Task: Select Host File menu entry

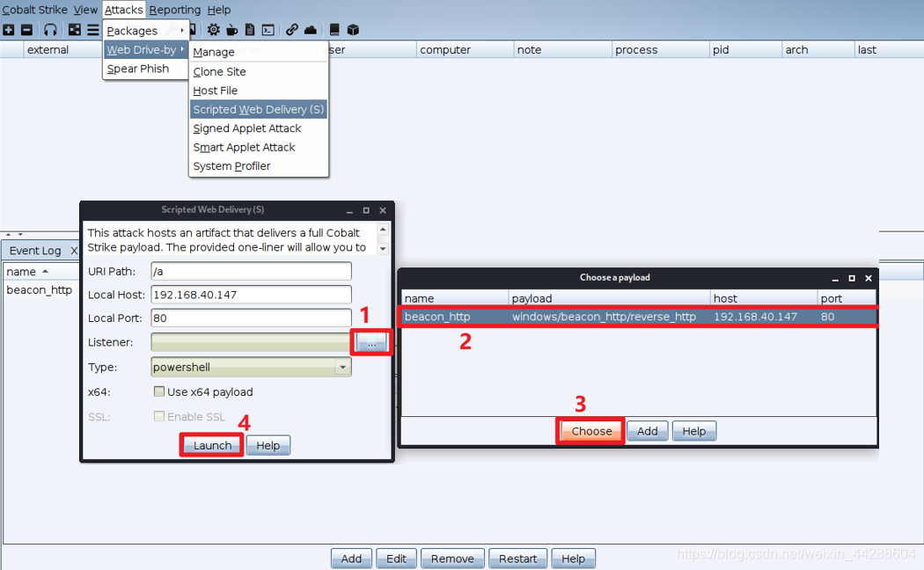Action: coord(258,91)
